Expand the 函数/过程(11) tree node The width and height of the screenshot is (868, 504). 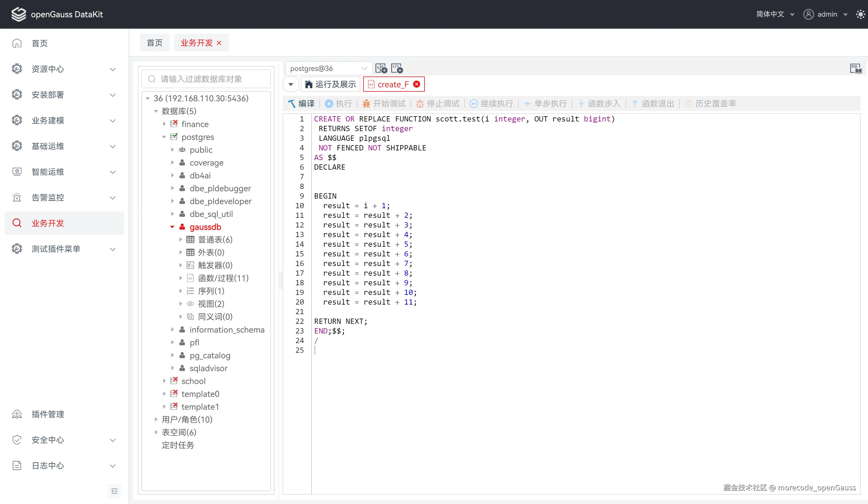pyautogui.click(x=180, y=278)
